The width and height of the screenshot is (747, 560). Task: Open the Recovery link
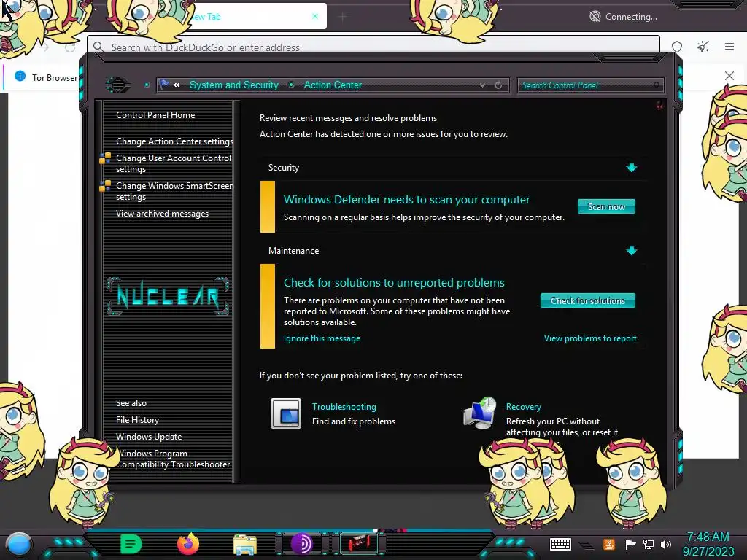coord(524,407)
